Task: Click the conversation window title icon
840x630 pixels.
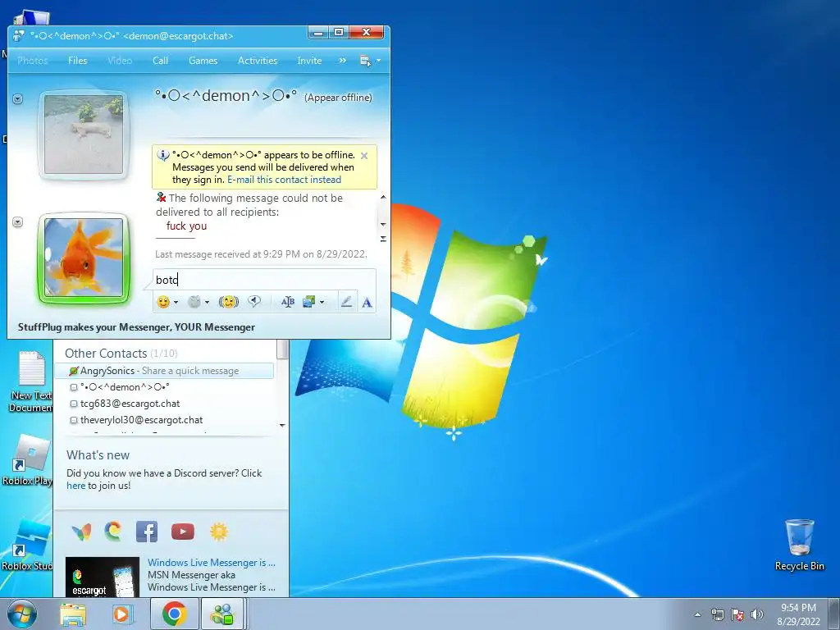Action: 18,36
